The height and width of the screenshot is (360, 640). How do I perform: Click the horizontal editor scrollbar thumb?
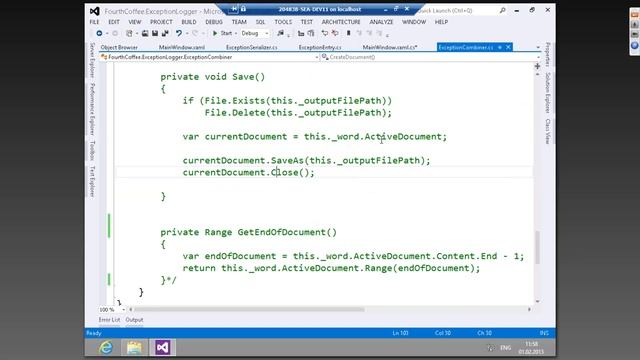pos(249,309)
